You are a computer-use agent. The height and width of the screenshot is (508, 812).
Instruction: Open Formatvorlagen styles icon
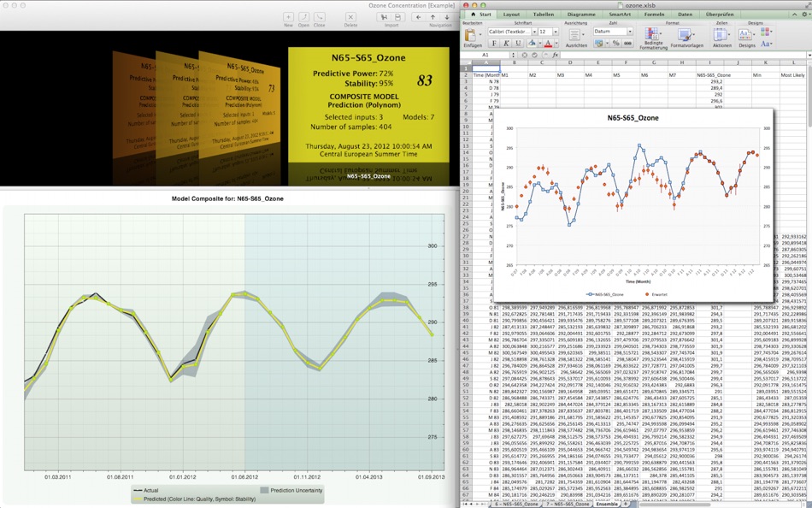tap(685, 35)
